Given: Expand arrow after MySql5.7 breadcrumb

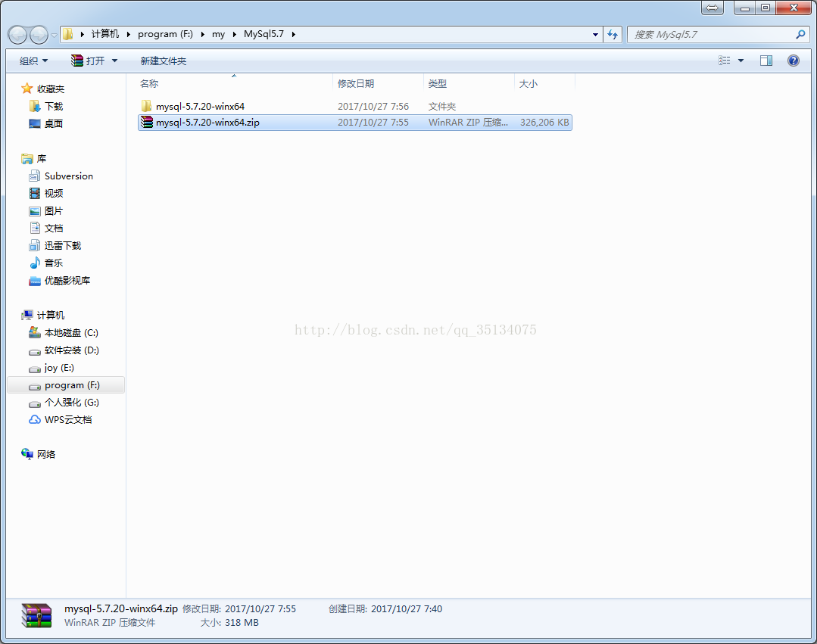Looking at the screenshot, I should tap(293, 34).
